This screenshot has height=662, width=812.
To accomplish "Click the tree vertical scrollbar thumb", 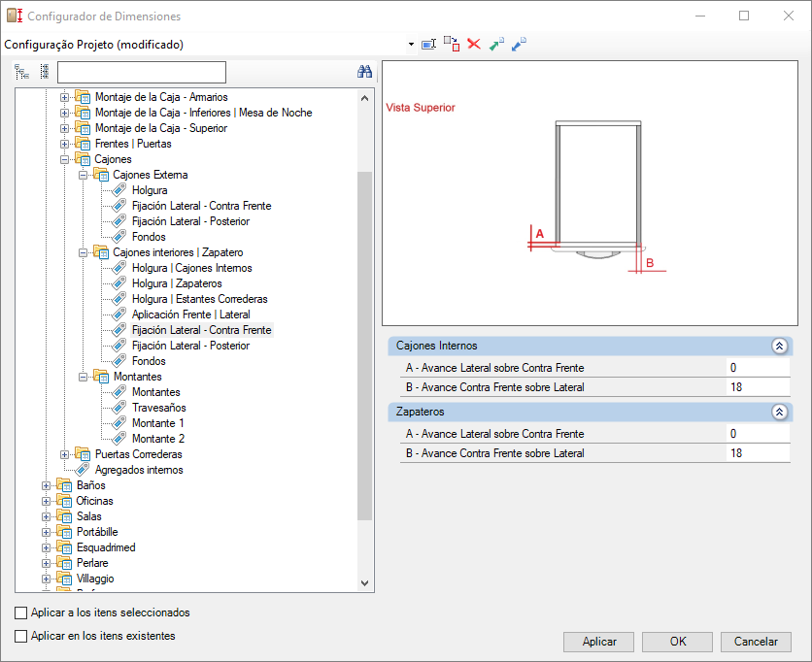I will point(364,346).
